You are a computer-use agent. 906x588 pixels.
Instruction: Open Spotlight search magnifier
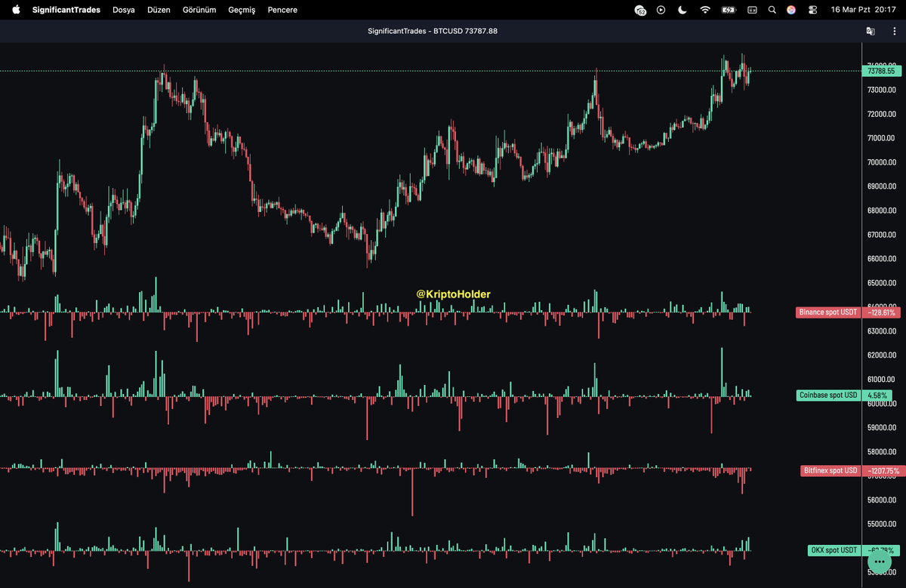(772, 10)
